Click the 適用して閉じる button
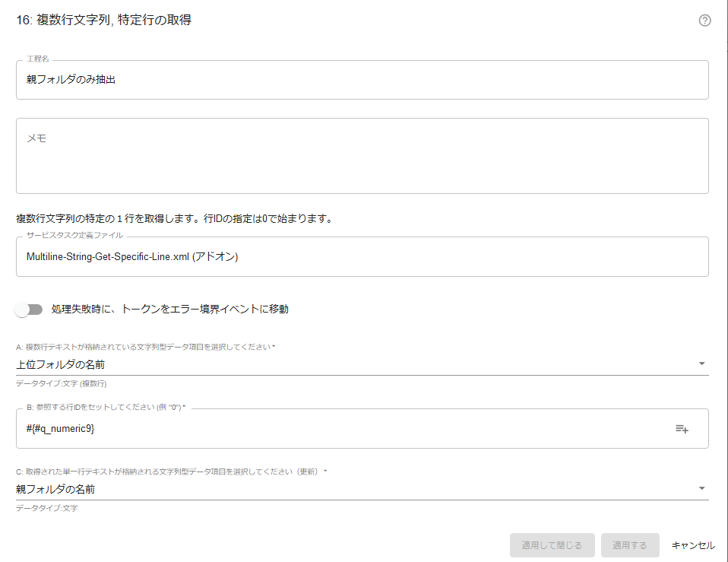The image size is (728, 562). pyautogui.click(x=552, y=545)
